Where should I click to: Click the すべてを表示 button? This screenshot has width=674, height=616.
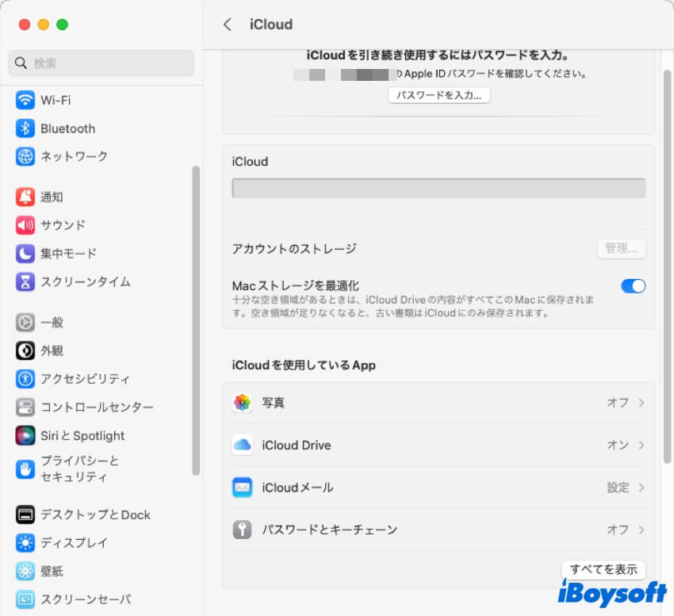[x=603, y=569]
